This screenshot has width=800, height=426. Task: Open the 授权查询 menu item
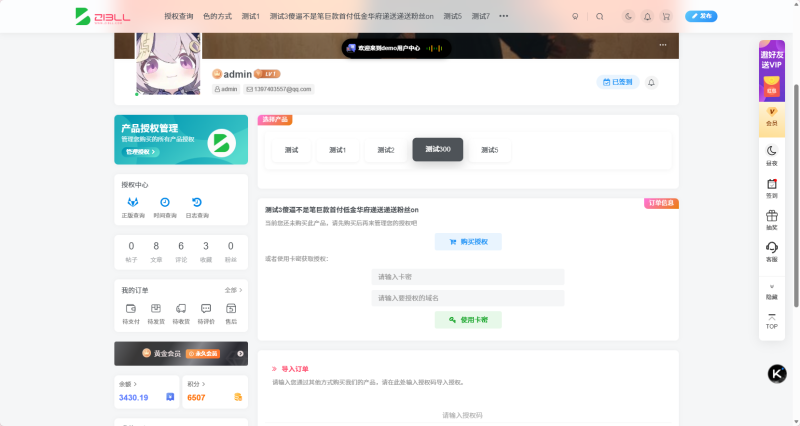179,16
